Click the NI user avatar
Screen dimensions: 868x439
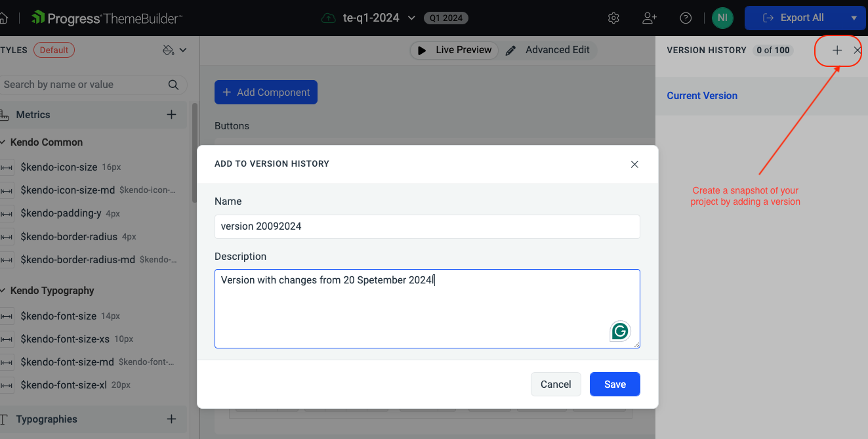[722, 18]
